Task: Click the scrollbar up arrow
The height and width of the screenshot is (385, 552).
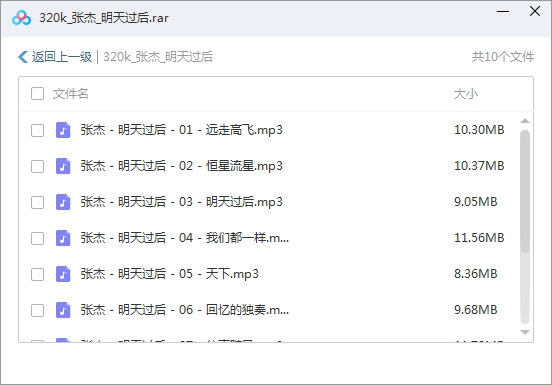Action: click(x=525, y=121)
